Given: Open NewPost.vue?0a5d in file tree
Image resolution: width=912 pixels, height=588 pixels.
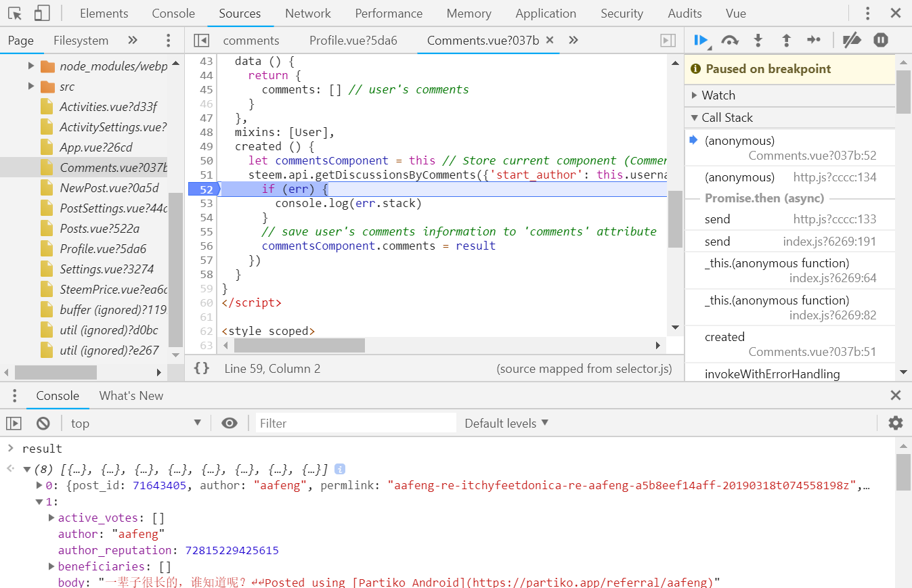Looking at the screenshot, I should pyautogui.click(x=110, y=188).
